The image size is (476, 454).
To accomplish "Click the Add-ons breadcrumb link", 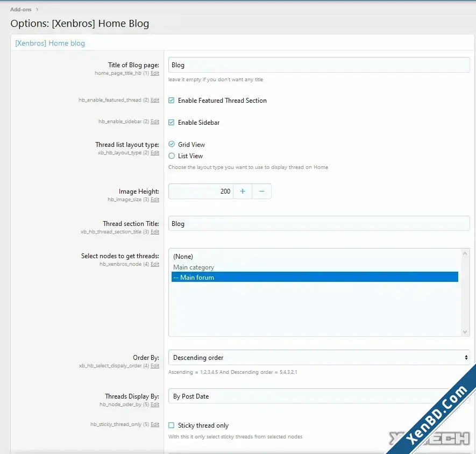I will click(20, 10).
